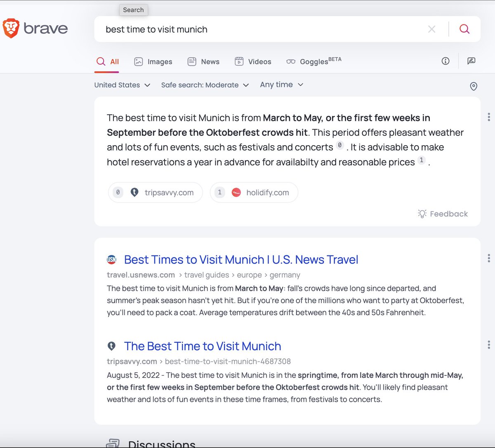Click the location pin icon
Screen dimensions: 495x448
tap(474, 86)
